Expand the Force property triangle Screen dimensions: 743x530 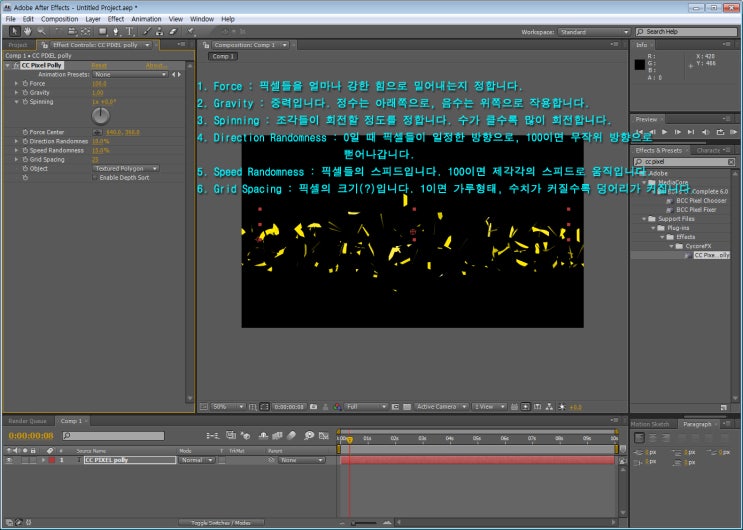coord(16,83)
